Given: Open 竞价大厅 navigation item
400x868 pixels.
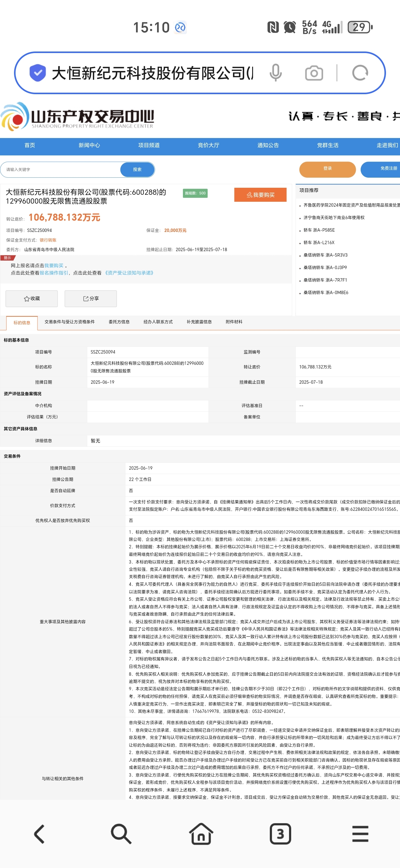Looking at the screenshot, I should click(209, 145).
